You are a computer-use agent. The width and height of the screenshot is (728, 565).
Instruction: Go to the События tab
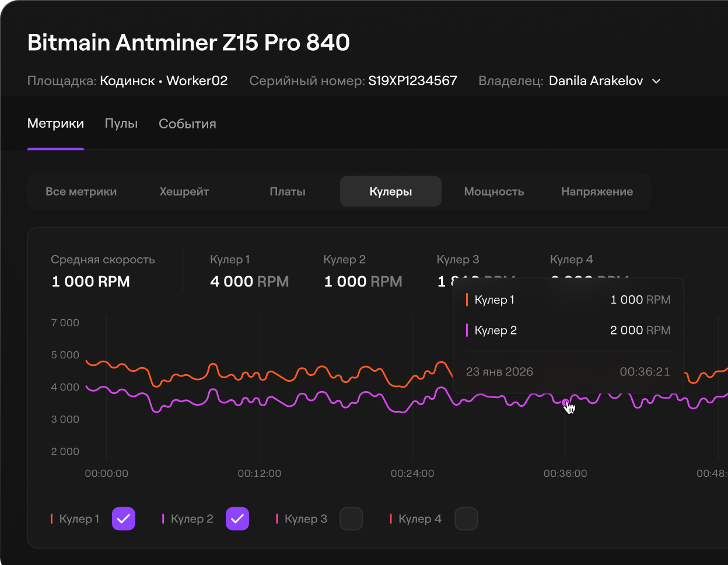click(x=187, y=124)
